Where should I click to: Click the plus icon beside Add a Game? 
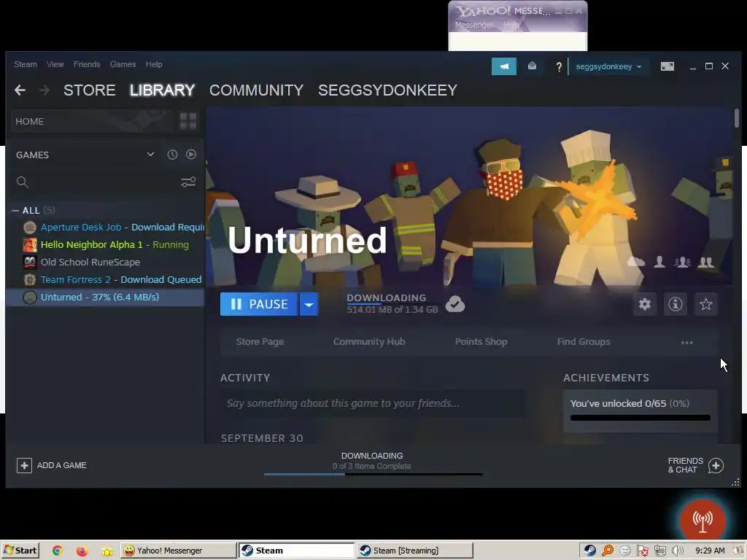pos(24,465)
